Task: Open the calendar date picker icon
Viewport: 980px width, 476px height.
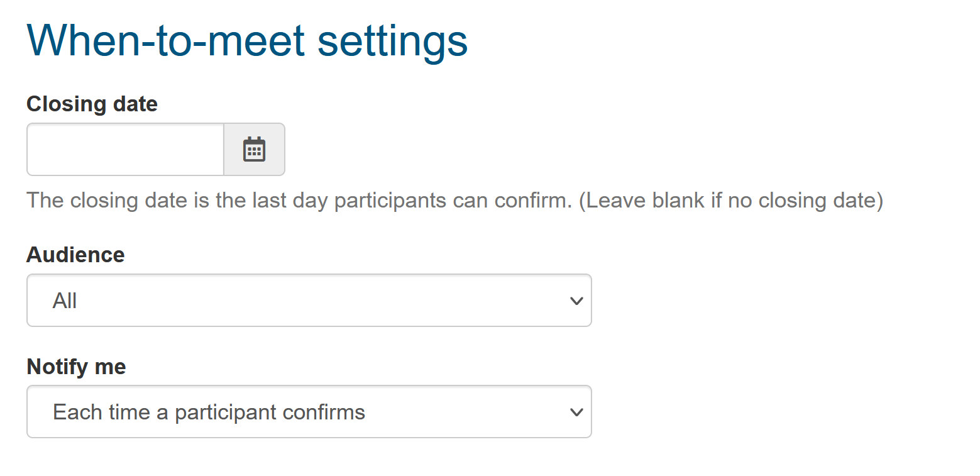Action: click(254, 150)
